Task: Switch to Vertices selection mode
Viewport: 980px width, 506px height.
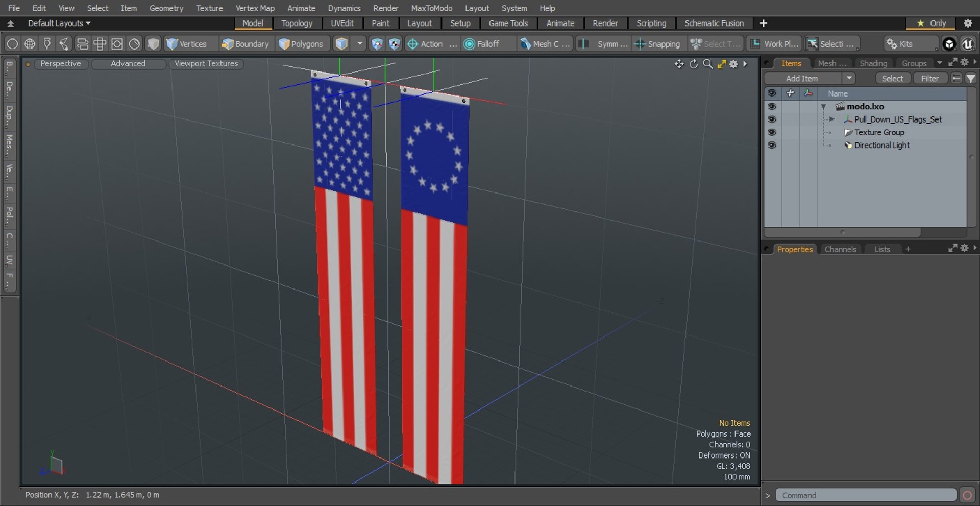Action: point(187,44)
